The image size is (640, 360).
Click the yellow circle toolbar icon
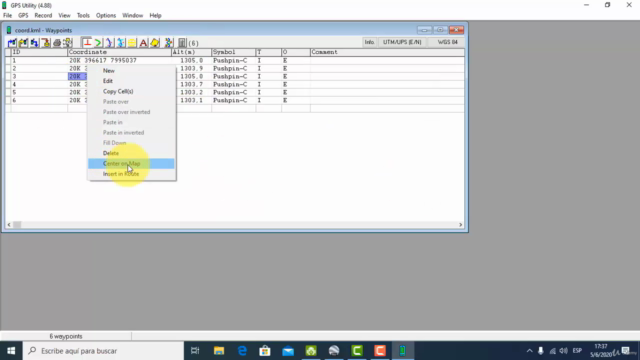pos(132,42)
